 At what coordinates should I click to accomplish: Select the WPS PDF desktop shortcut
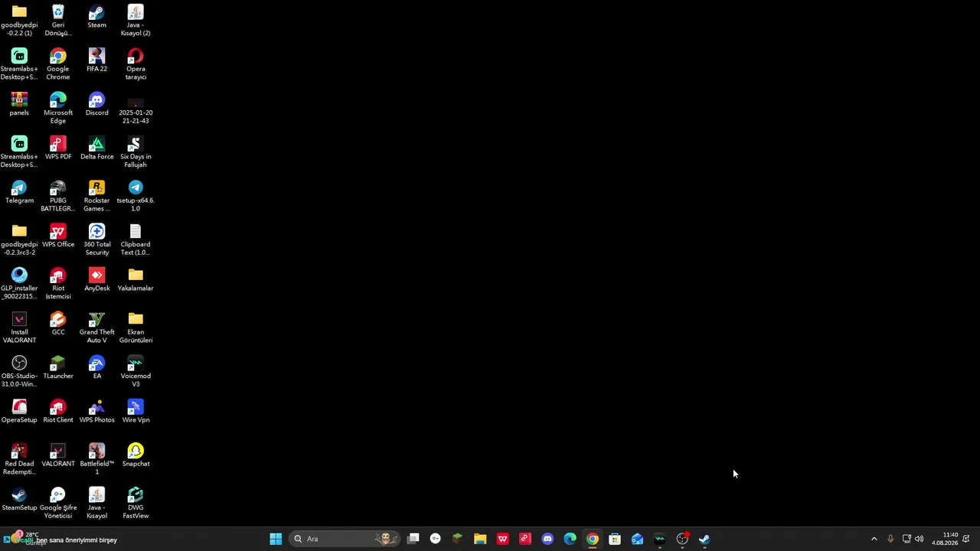[x=58, y=148]
